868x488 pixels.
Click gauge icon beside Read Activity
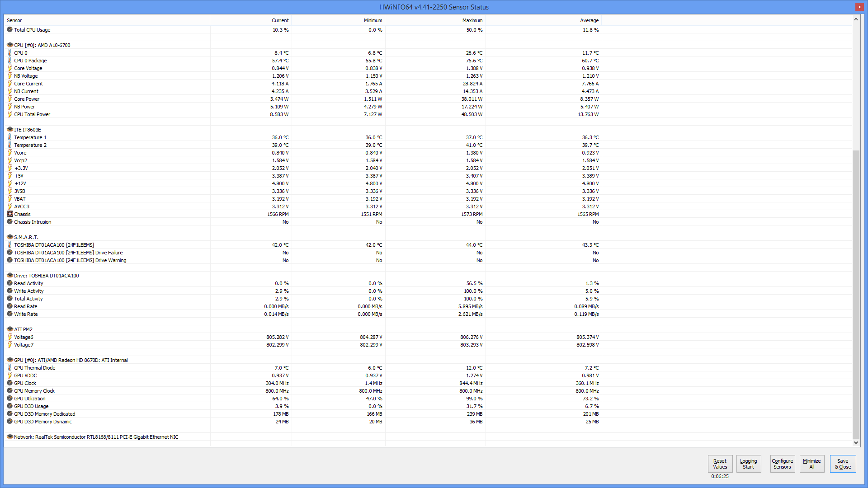9,283
